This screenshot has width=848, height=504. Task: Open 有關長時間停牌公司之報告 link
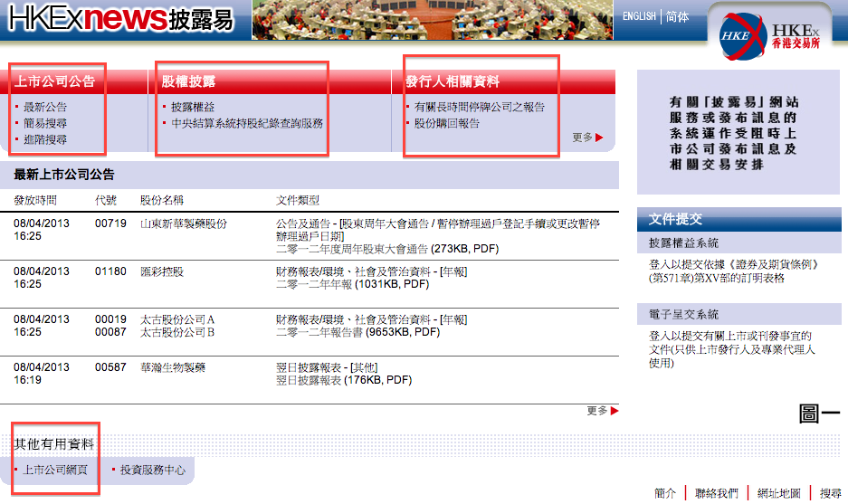(479, 107)
